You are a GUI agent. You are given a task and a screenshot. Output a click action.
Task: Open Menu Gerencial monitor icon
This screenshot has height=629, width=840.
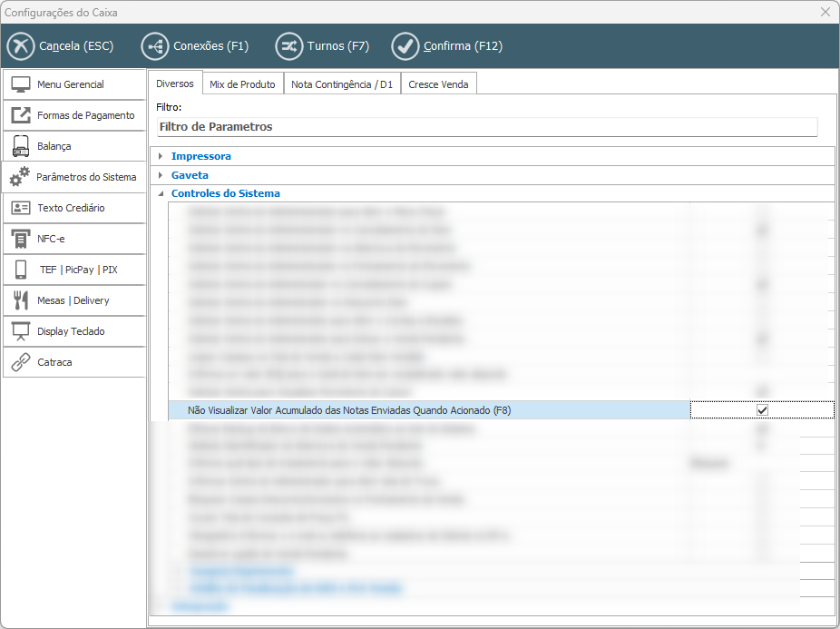pyautogui.click(x=21, y=84)
